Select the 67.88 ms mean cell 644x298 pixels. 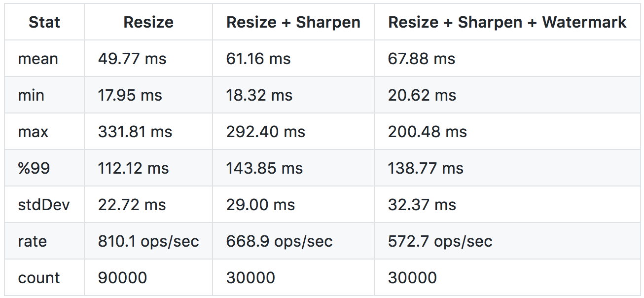tap(422, 59)
